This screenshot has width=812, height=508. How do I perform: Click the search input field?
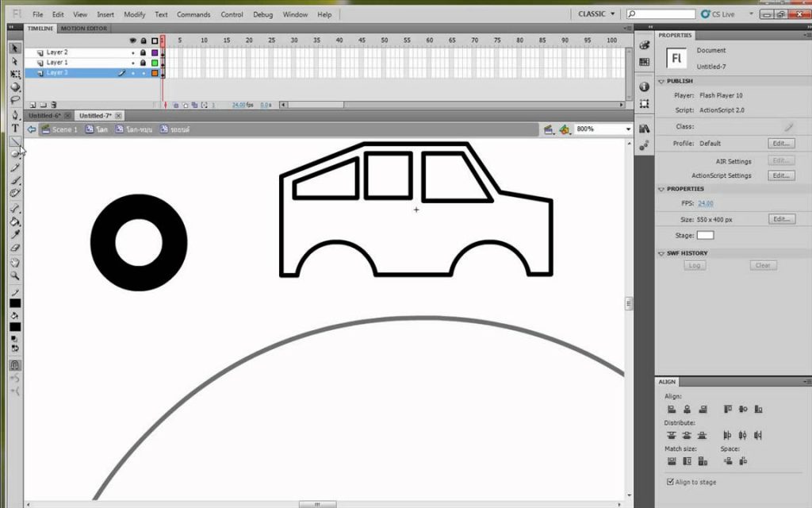(661, 14)
